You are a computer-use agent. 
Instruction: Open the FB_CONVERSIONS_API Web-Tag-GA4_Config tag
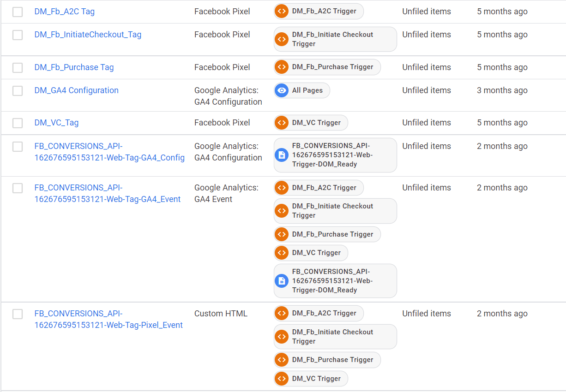pos(109,152)
